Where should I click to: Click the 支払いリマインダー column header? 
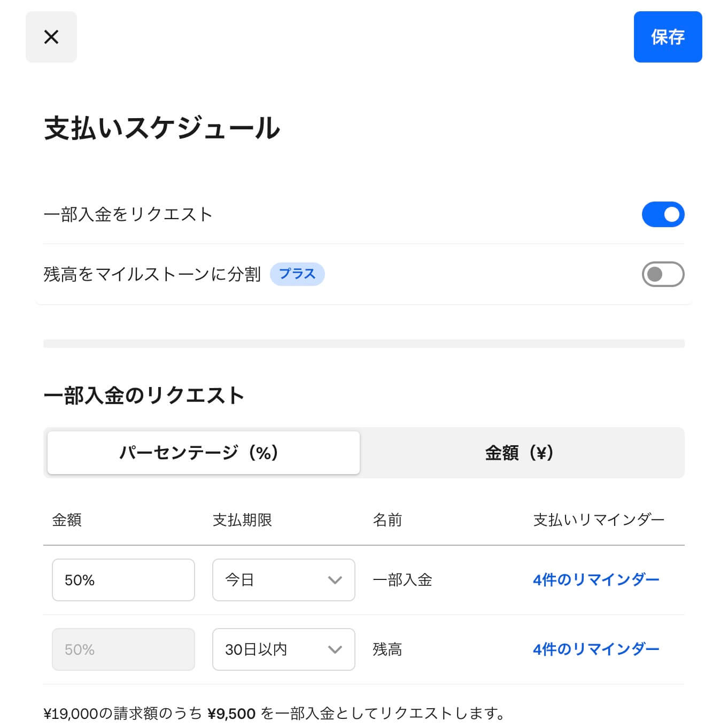(599, 520)
